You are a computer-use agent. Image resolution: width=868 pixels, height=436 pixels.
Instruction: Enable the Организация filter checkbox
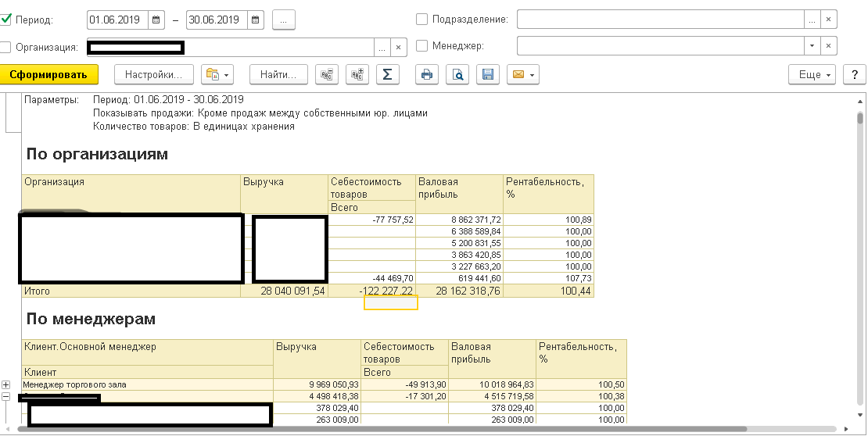pyautogui.click(x=6, y=47)
